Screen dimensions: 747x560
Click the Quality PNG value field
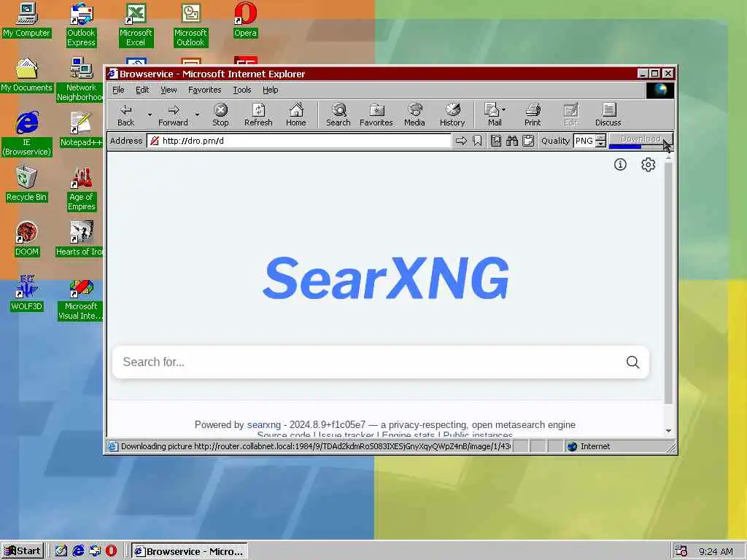584,141
